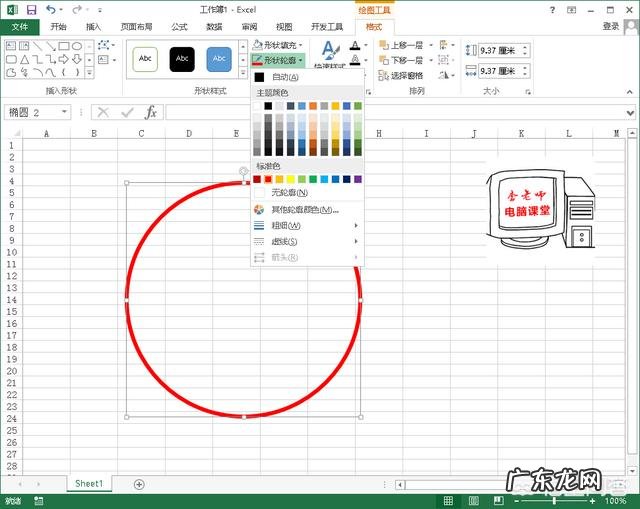Click the cancel X icon in formula bar
The width and height of the screenshot is (640, 509).
103,112
